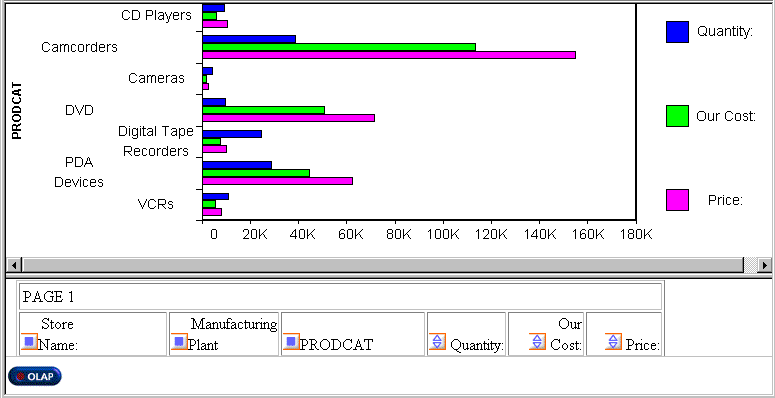Screen dimensions: 775x398
Task: Click the Manufacturing Plant column header
Action: point(224,334)
